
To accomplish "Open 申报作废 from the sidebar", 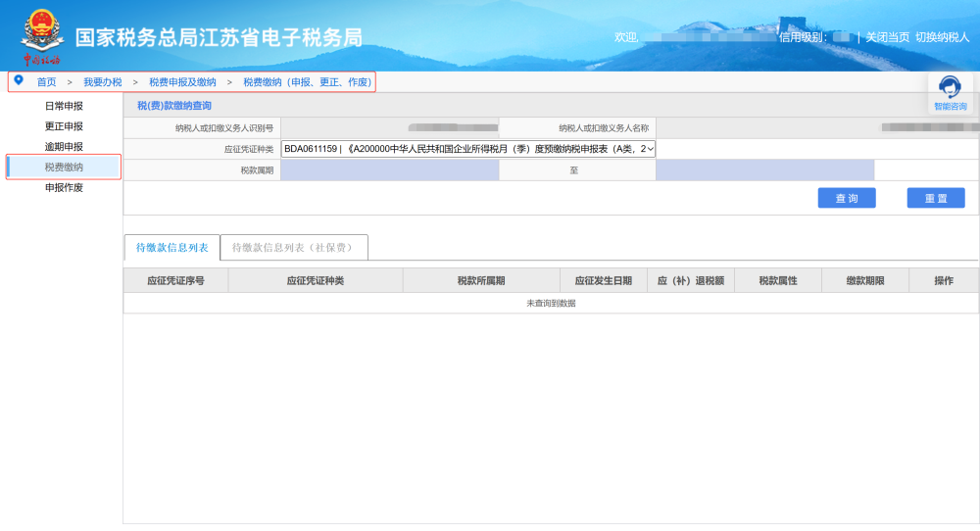I will pyautogui.click(x=64, y=188).
